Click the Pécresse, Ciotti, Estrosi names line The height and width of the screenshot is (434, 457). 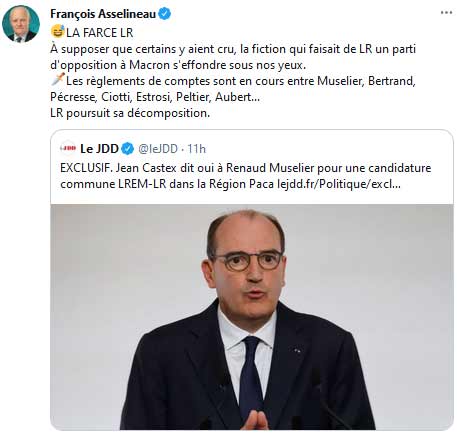pyautogui.click(x=155, y=97)
